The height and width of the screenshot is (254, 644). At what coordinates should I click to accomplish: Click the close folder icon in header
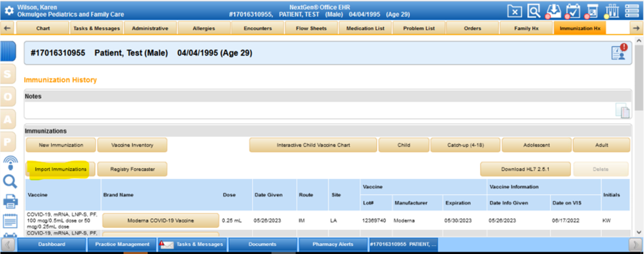coord(514,11)
